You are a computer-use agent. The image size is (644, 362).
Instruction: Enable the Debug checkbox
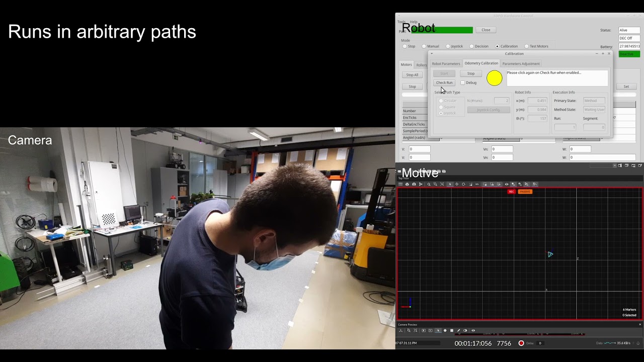point(463,83)
